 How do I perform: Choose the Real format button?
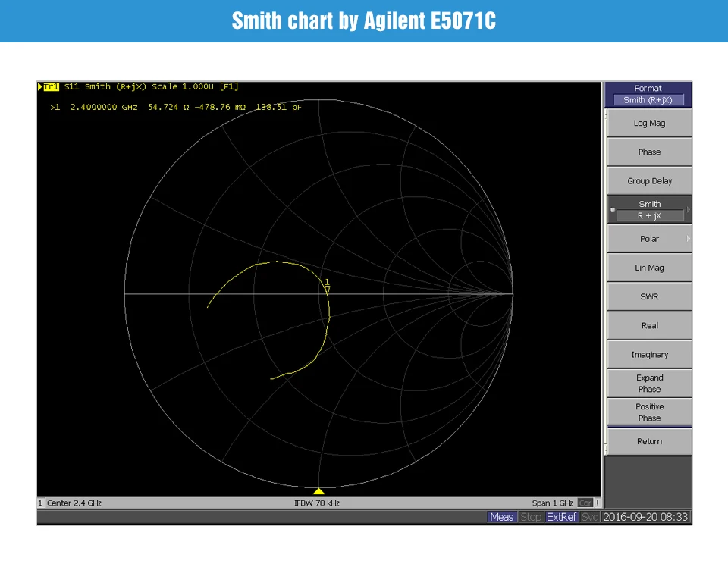tap(649, 326)
